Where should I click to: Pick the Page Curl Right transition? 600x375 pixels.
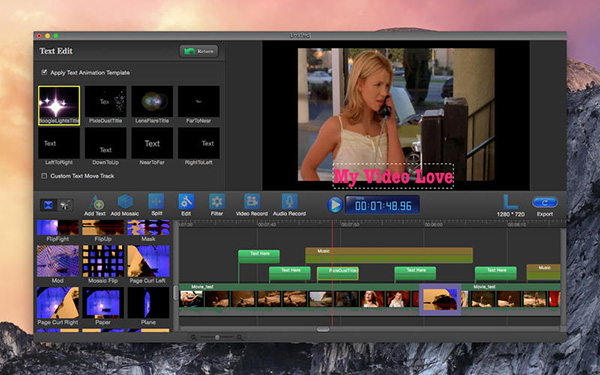[x=58, y=303]
